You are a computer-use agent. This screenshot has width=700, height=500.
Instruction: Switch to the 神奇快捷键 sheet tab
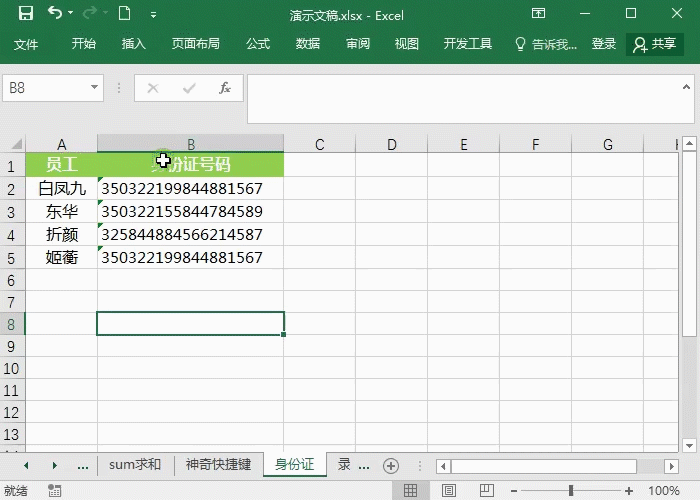218,464
